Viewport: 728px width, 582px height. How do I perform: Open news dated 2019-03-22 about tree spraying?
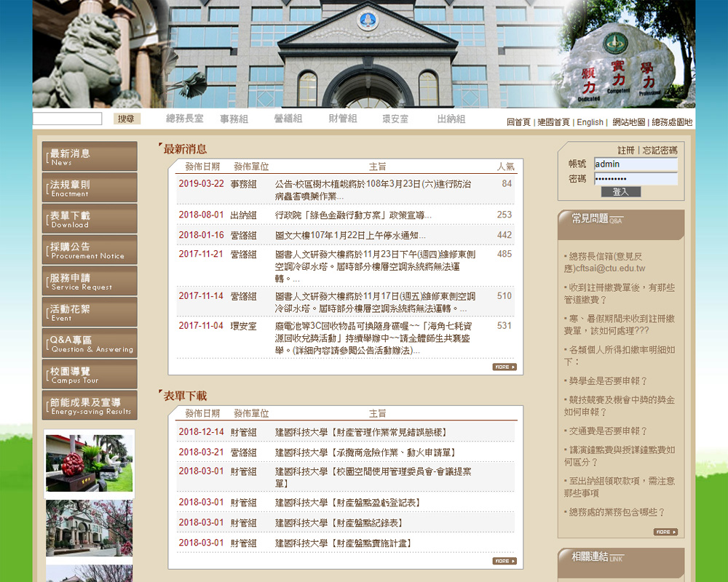[373, 190]
